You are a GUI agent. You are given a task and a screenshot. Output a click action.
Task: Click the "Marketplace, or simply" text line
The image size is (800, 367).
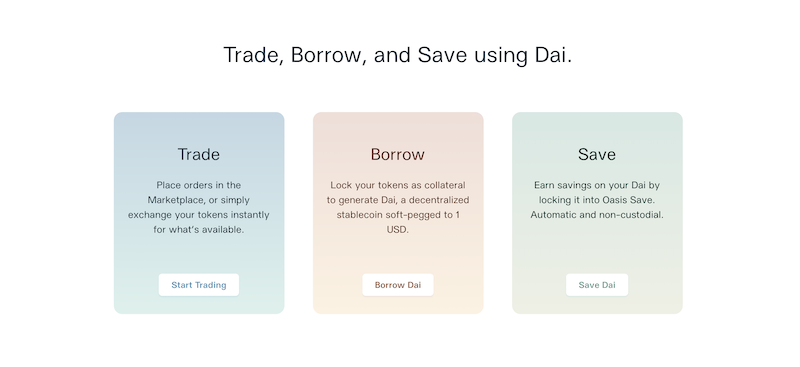click(x=198, y=200)
